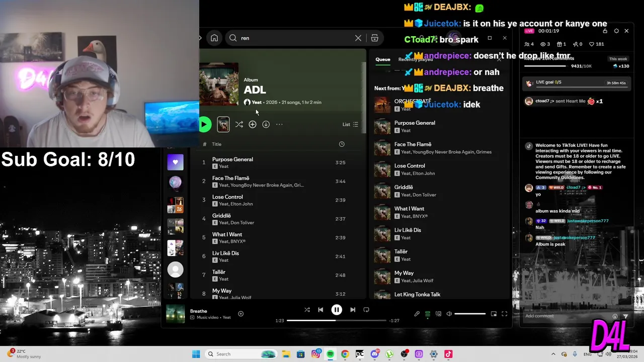This screenshot has width=644, height=362.
Task: Toggle shuffle in the player bar
Action: tap(307, 310)
